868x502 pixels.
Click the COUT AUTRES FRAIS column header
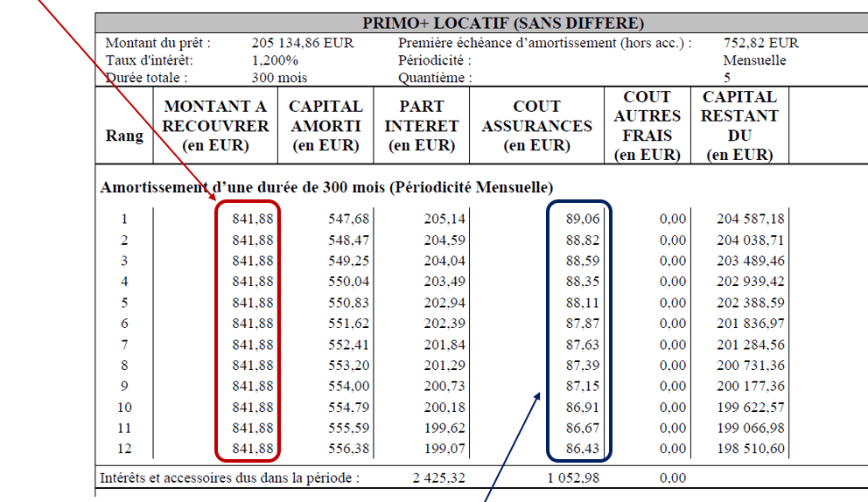point(647,126)
